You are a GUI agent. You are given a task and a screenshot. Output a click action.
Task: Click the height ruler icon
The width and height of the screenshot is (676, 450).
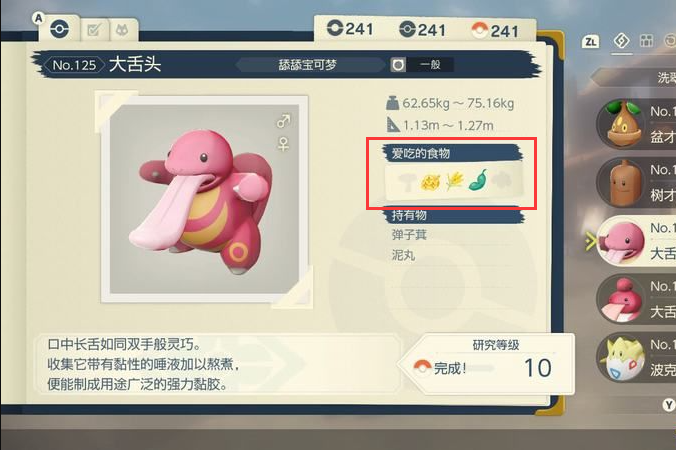point(392,125)
